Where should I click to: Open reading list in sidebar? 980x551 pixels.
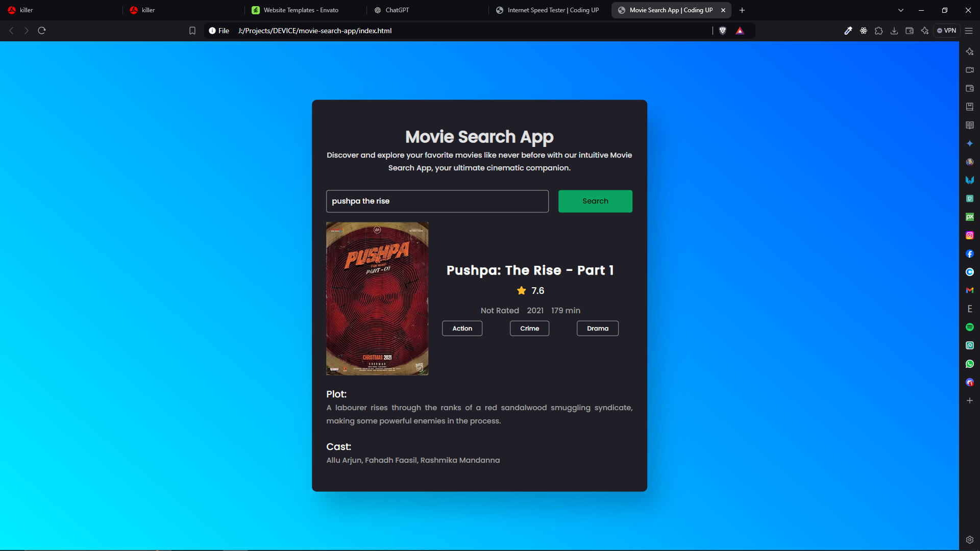(970, 125)
